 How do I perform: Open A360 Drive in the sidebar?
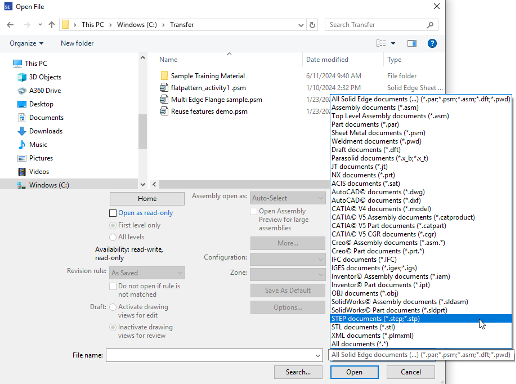[45, 91]
